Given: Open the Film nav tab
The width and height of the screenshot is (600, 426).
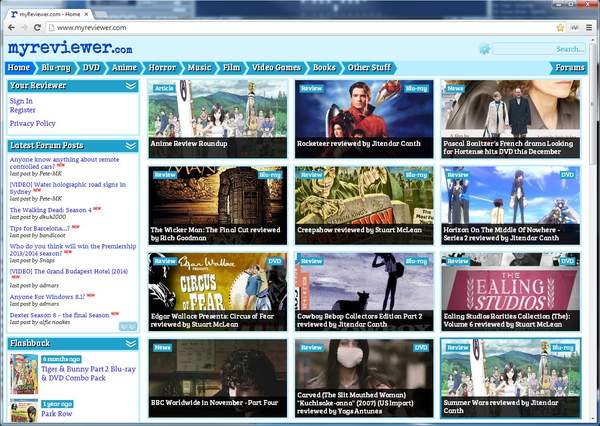Looking at the screenshot, I should (x=232, y=68).
